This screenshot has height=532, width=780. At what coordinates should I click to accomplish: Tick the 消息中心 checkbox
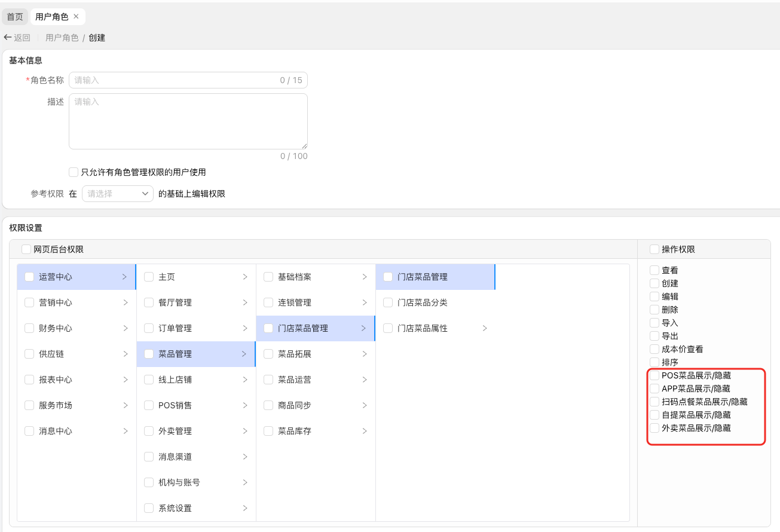tap(29, 431)
